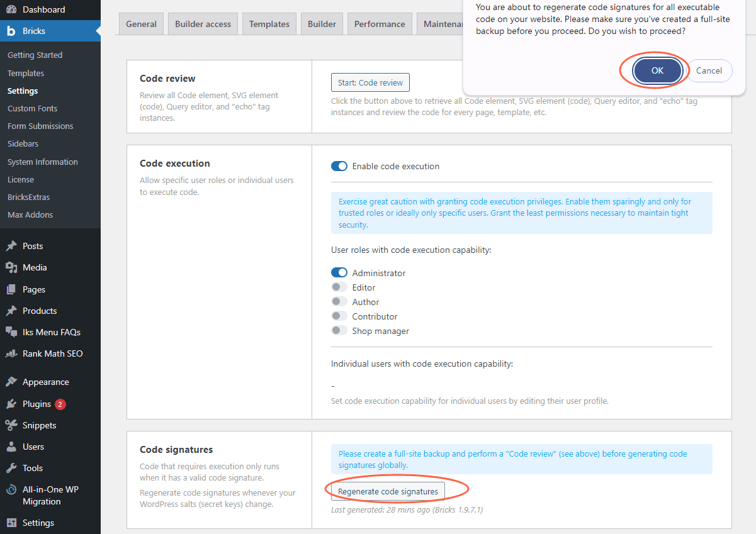Click the Plugins plug icon
This screenshot has height=534, width=756.
pos(11,404)
